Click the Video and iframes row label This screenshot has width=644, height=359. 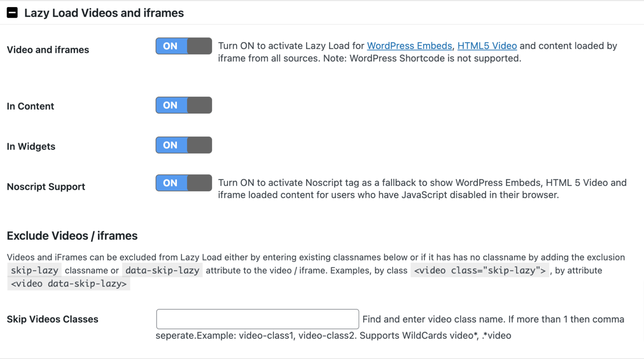pyautogui.click(x=47, y=49)
